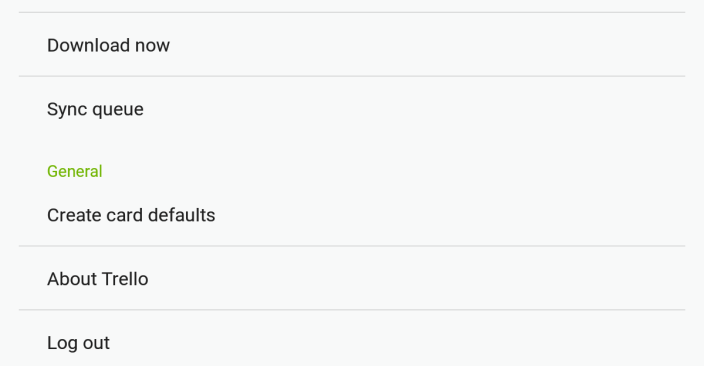Show app information via About Trello

pos(352,278)
